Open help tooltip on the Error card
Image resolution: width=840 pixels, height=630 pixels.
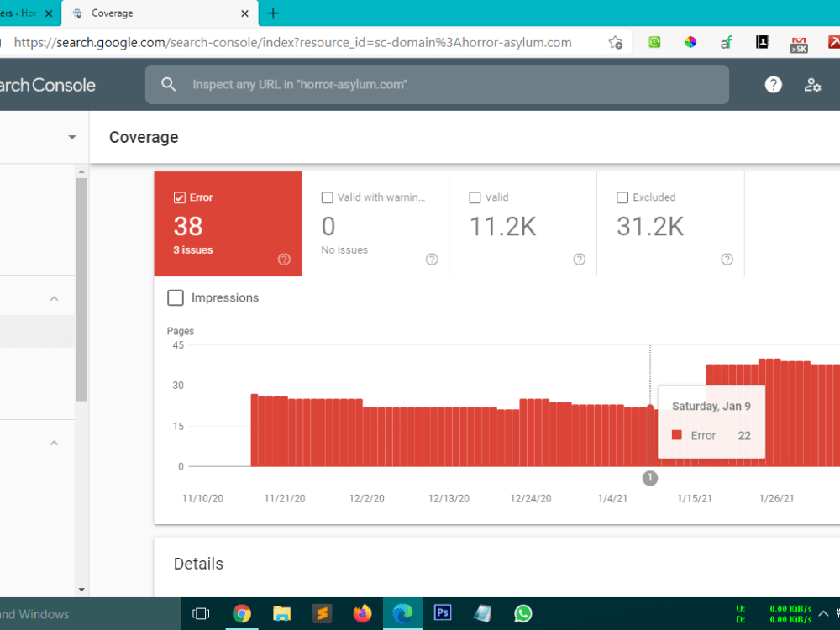click(x=284, y=260)
